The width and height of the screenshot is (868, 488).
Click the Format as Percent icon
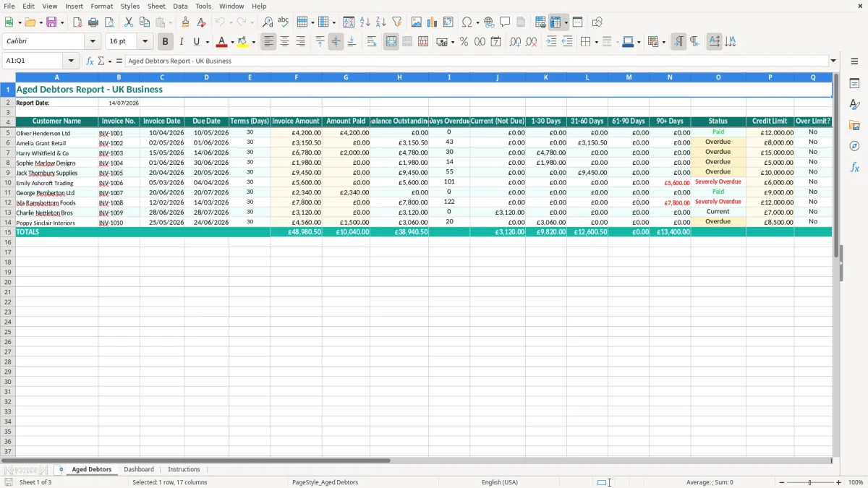point(464,42)
